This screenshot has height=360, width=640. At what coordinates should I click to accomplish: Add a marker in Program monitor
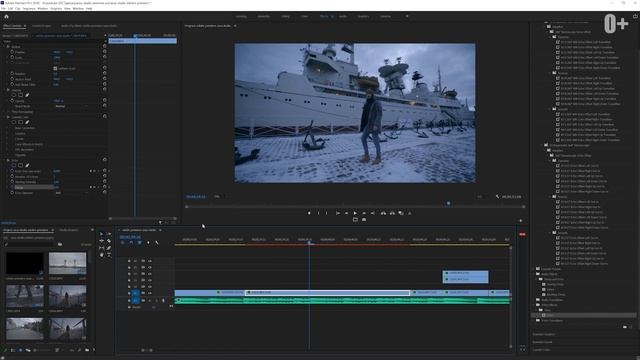(309, 213)
